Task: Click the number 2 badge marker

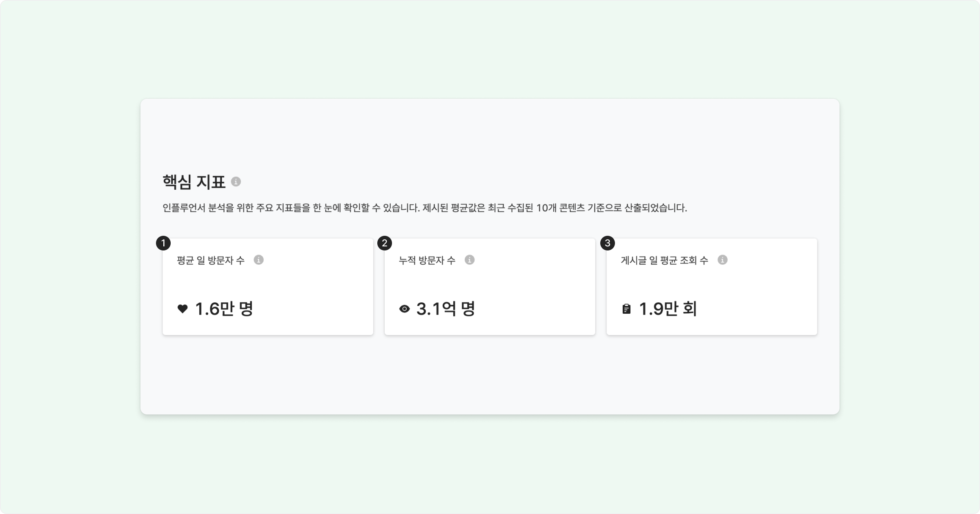Action: coord(385,244)
